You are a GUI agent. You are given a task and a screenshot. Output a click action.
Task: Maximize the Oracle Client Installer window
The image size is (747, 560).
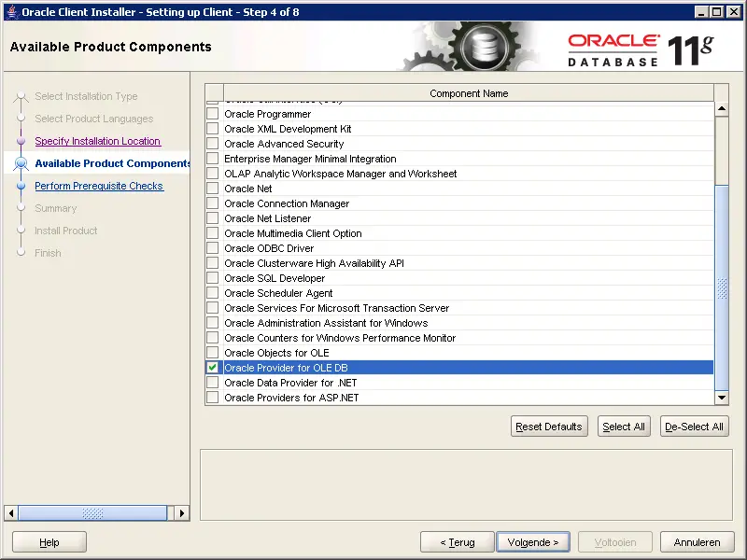click(x=716, y=12)
